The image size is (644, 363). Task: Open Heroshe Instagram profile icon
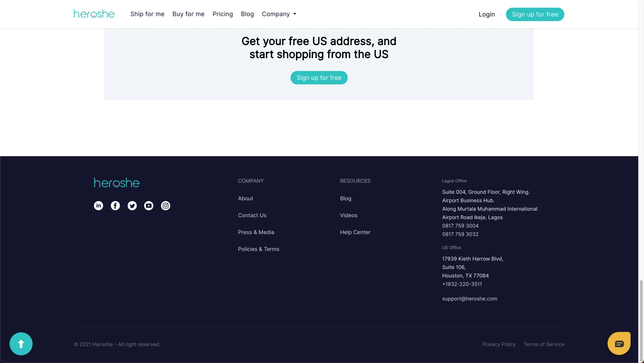(165, 206)
